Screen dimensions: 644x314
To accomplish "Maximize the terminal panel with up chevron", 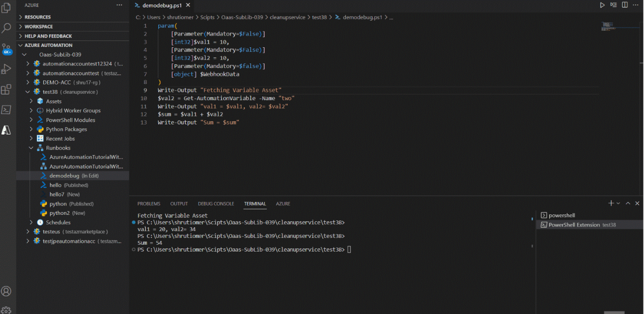I will coord(628,203).
